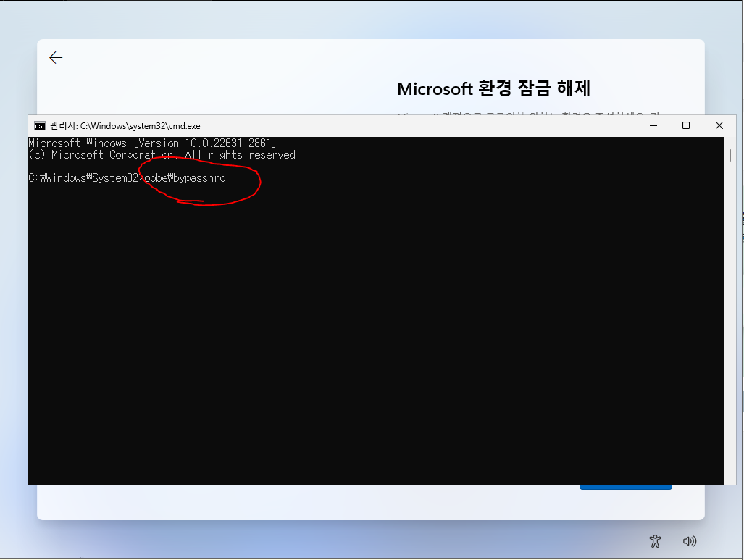Screen dimensions: 744x560
Task: Click the Command Prompt vertical scrollbar thumb
Action: 730,155
